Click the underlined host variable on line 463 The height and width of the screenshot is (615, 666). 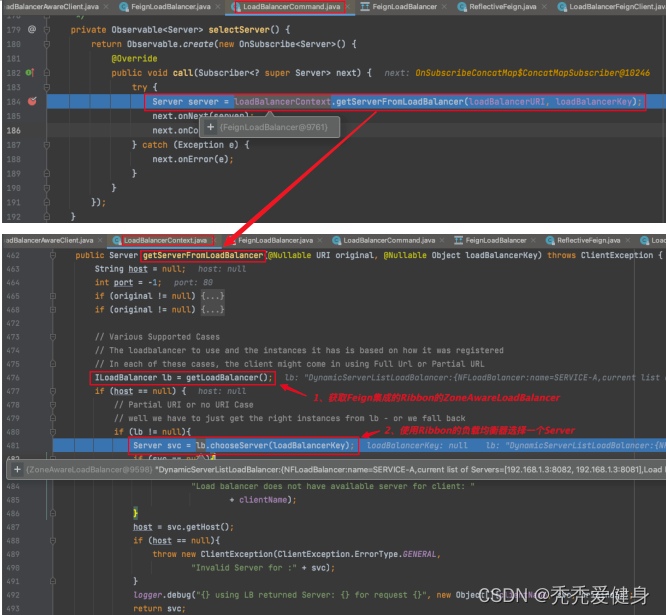pyautogui.click(x=138, y=269)
